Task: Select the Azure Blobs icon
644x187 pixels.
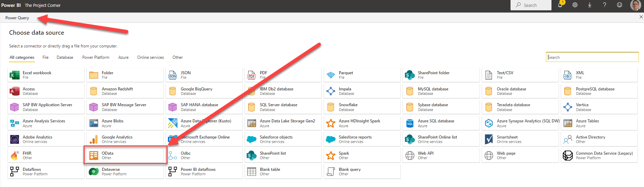Action: pos(94,123)
